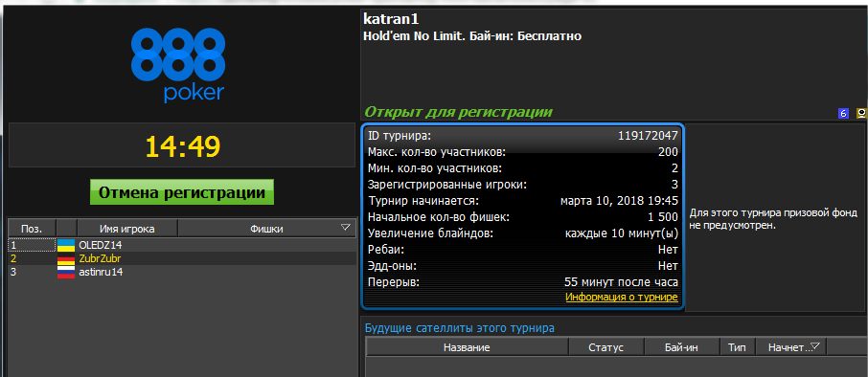Screen dimensions: 868x377
Task: Click the 888 poker logo
Action: click(177, 65)
